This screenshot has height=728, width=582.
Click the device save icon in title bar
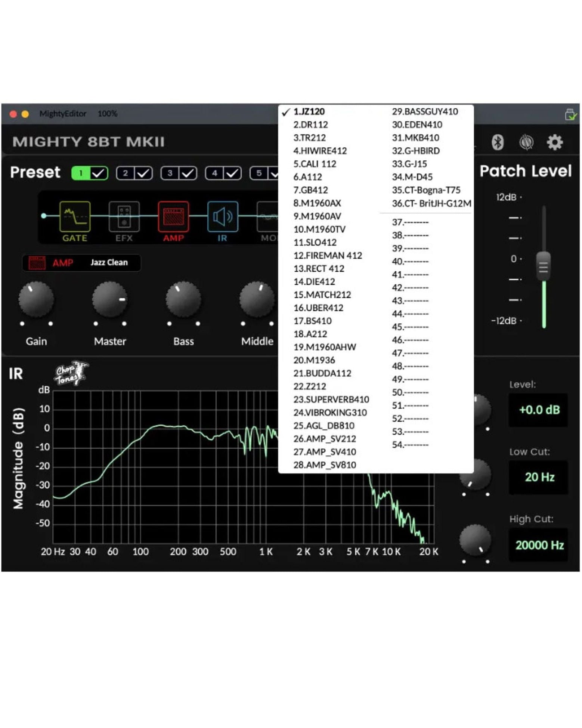[571, 114]
